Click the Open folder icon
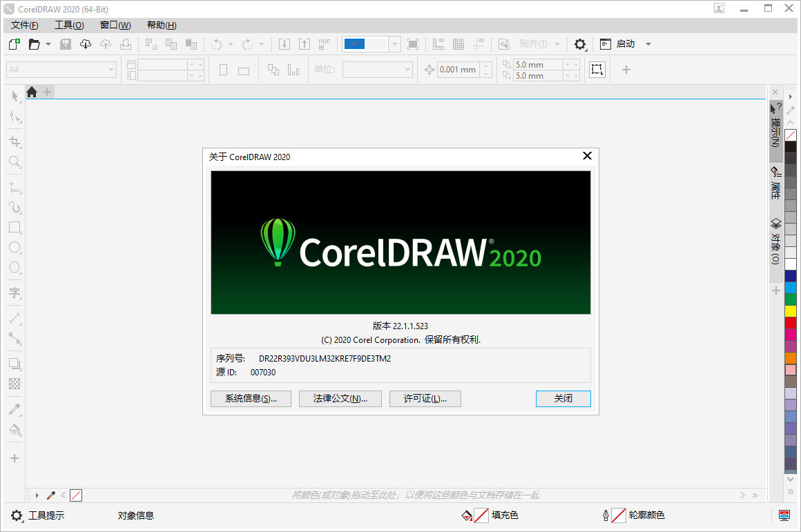 (33, 44)
